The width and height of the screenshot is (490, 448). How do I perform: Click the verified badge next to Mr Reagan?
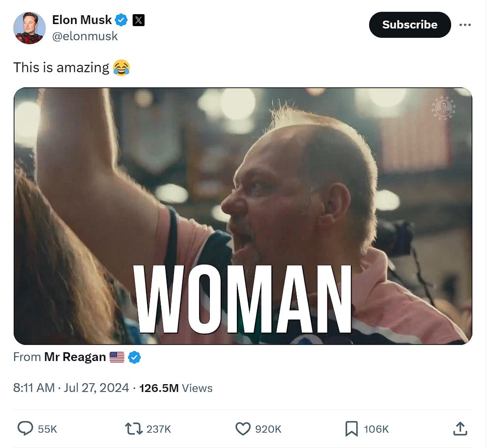click(134, 357)
